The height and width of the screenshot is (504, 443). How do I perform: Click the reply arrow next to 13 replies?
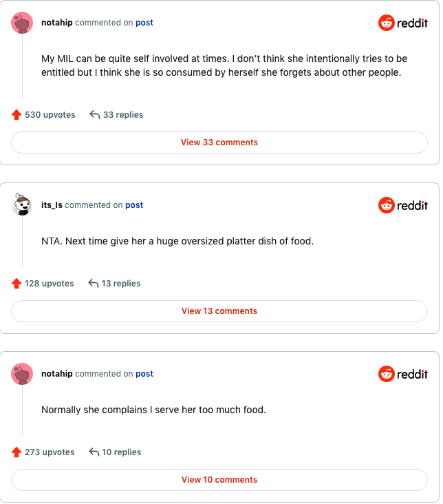point(94,284)
